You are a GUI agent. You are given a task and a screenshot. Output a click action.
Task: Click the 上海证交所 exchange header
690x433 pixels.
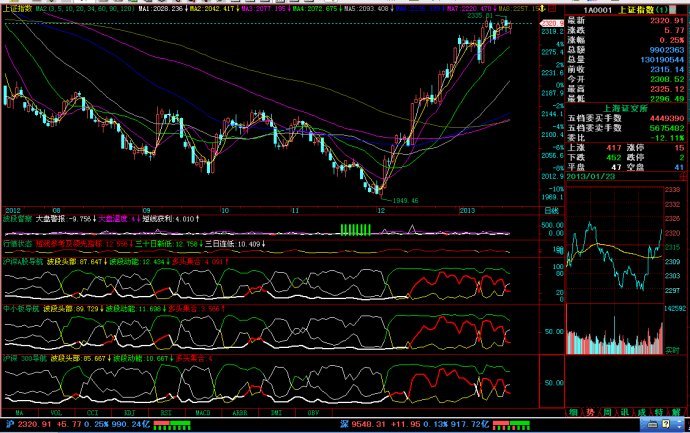coord(624,106)
